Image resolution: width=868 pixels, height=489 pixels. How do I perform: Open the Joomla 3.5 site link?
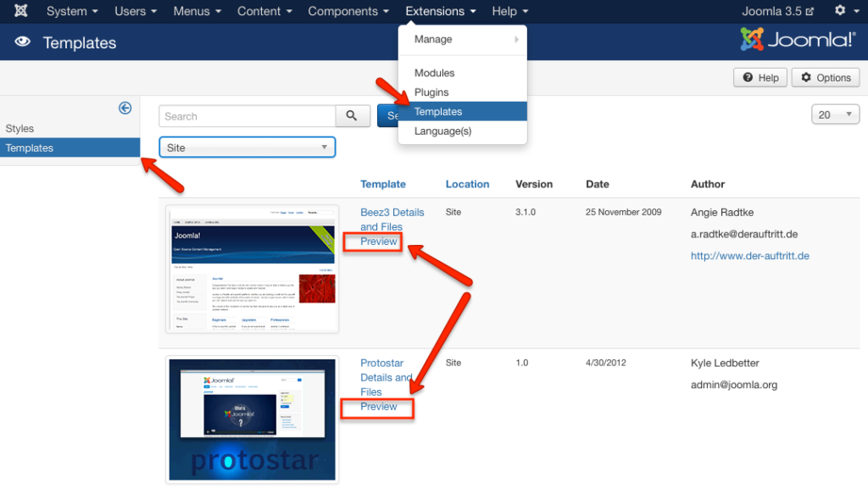click(x=778, y=11)
